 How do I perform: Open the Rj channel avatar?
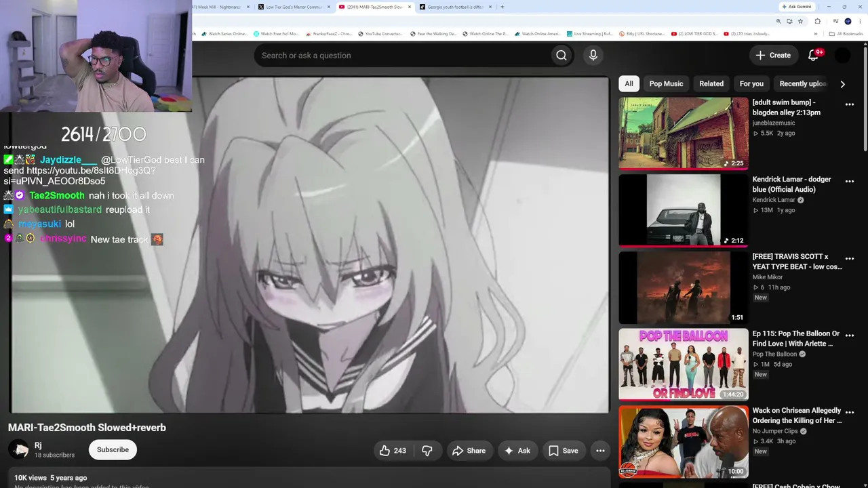(18, 449)
